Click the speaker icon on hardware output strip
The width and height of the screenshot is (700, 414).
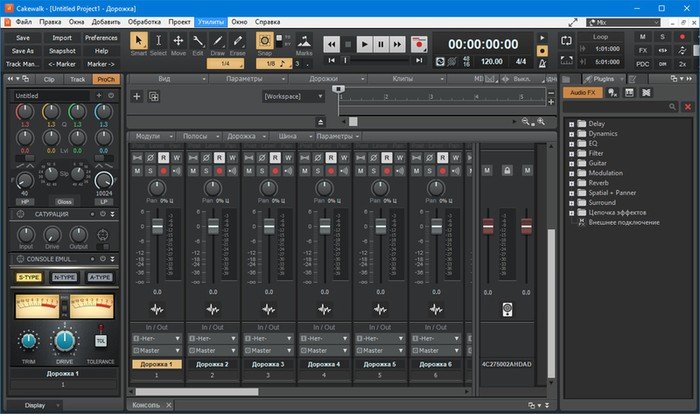(507, 309)
